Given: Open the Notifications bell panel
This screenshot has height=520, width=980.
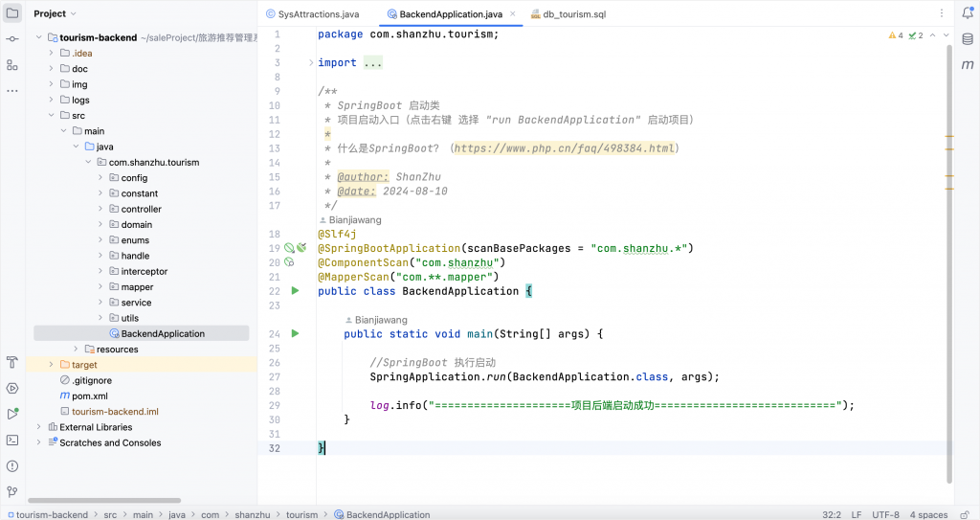Looking at the screenshot, I should pos(968,13).
